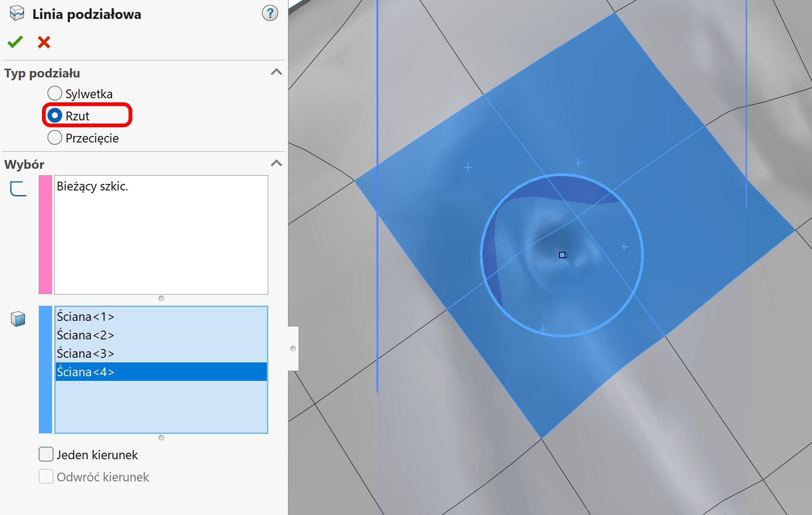The image size is (812, 515).
Task: Select Ściana<1> in the faces list
Action: (85, 317)
